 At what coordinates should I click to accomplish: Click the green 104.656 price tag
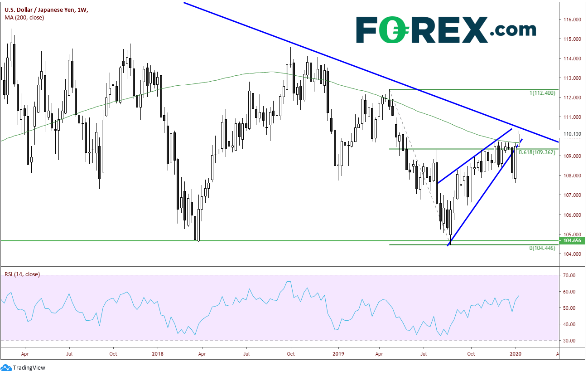572,240
